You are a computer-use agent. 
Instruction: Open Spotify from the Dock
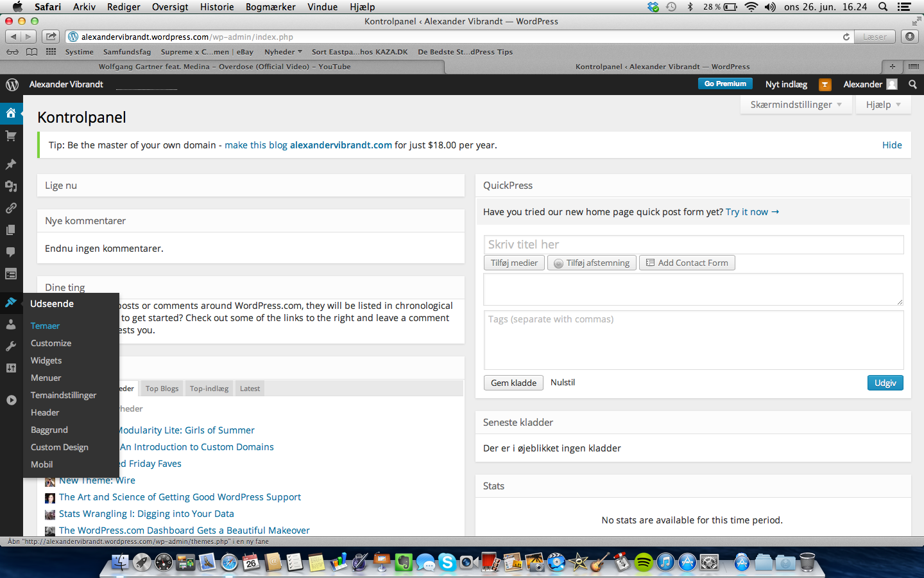click(644, 563)
